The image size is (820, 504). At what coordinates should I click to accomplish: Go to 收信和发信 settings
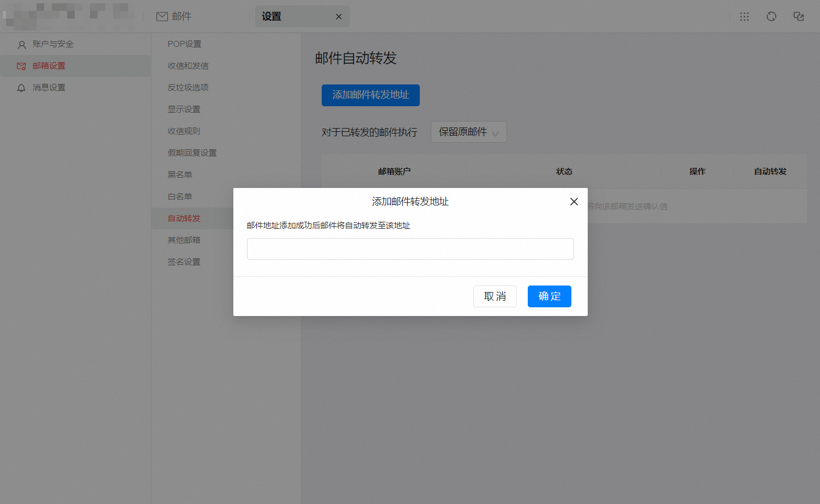tap(188, 66)
